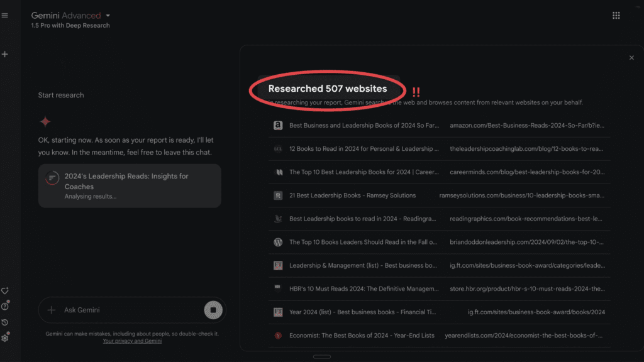The height and width of the screenshot is (362, 644).
Task: Close the researched websites panel
Action: [x=631, y=58]
